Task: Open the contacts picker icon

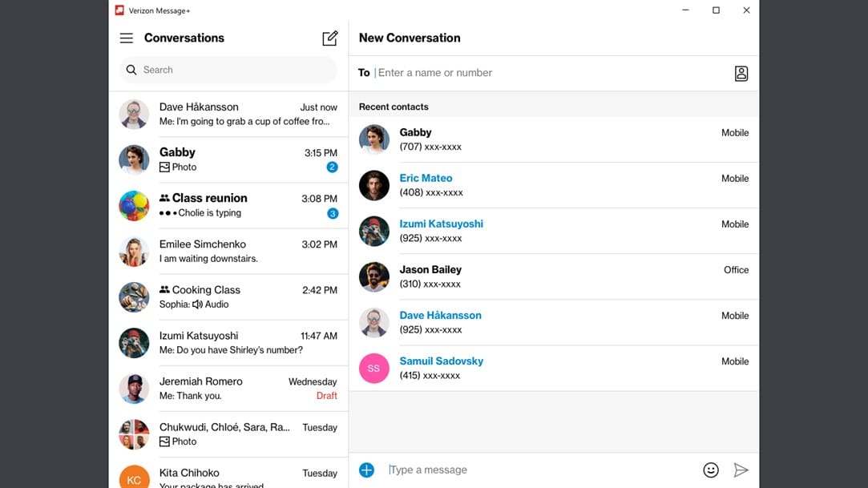Action: [x=741, y=74]
